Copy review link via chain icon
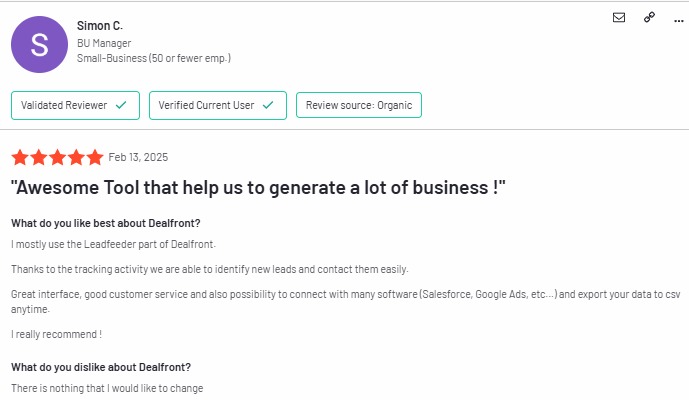Viewport: 689px width, 400px height. click(x=649, y=17)
